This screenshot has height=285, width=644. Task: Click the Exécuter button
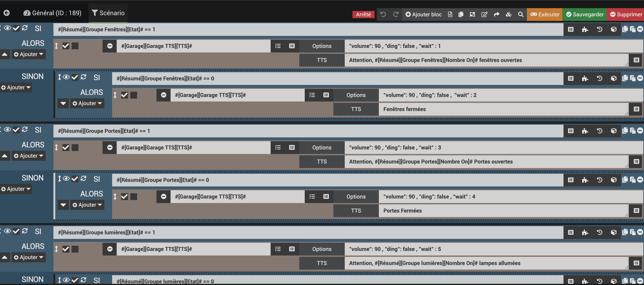pyautogui.click(x=545, y=15)
